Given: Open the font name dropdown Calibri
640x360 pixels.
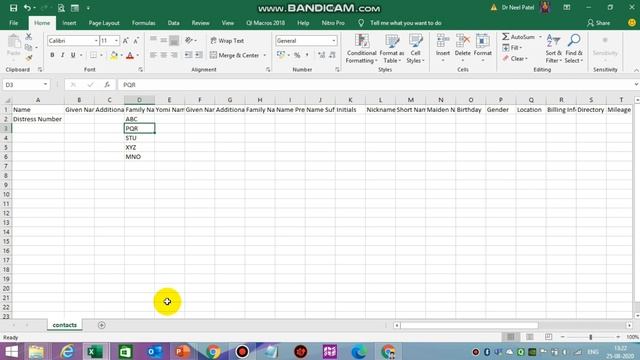Looking at the screenshot, I should tap(96, 41).
